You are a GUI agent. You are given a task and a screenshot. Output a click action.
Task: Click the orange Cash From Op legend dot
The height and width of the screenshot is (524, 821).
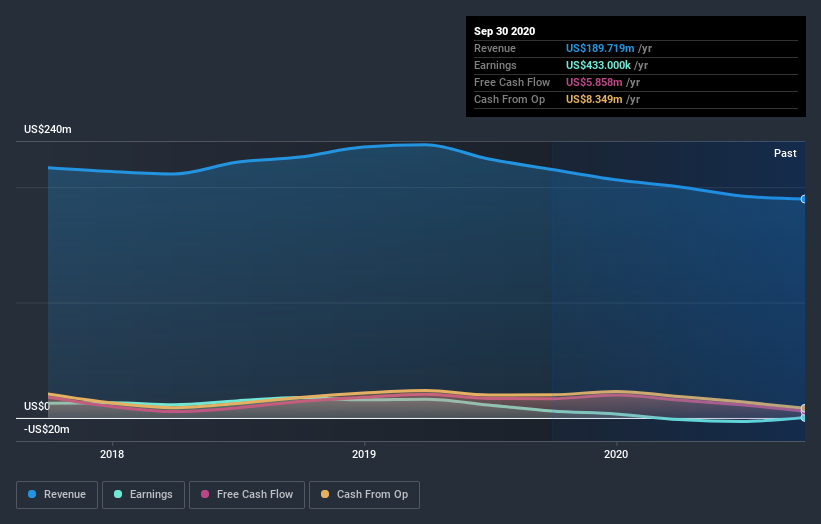[325, 494]
